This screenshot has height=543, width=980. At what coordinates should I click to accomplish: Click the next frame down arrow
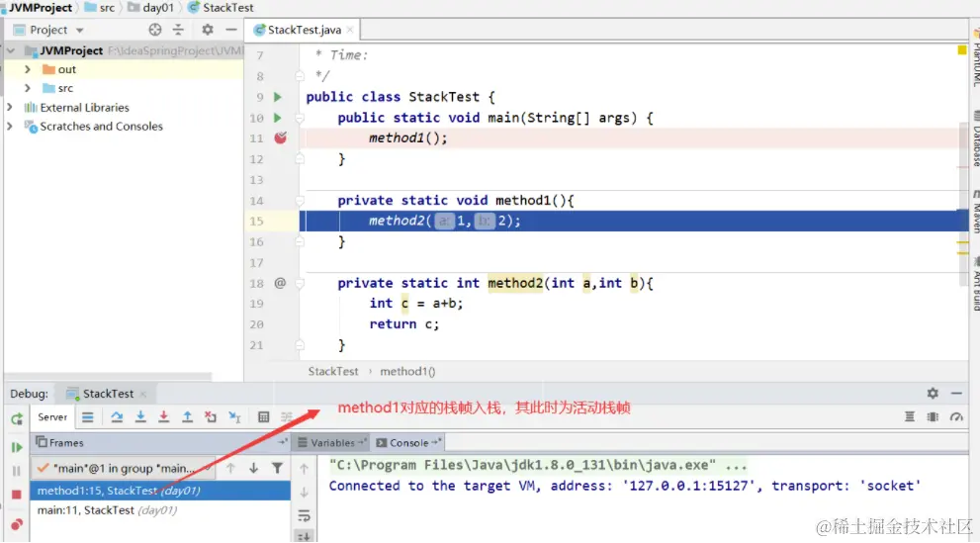click(254, 468)
